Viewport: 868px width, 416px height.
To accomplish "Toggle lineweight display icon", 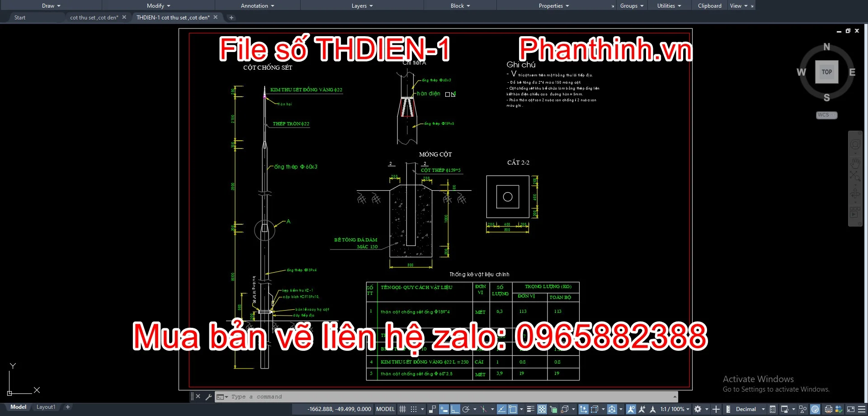I will click(531, 409).
